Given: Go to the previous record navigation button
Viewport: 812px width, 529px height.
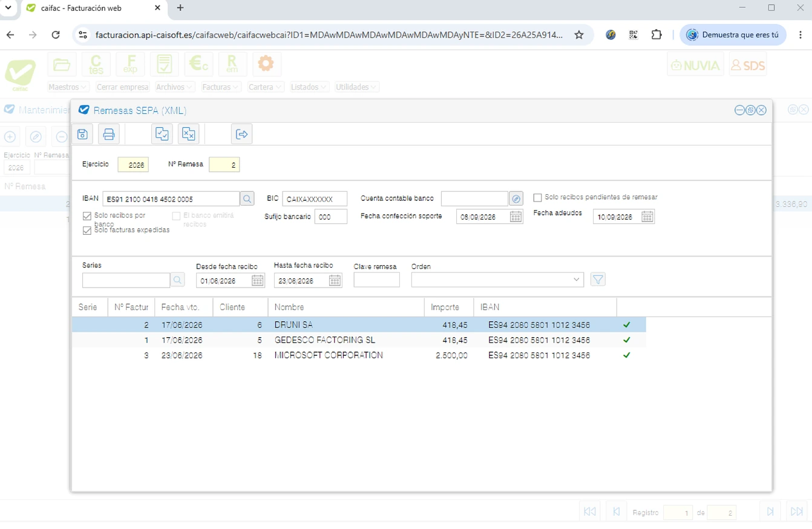Looking at the screenshot, I should 616,512.
